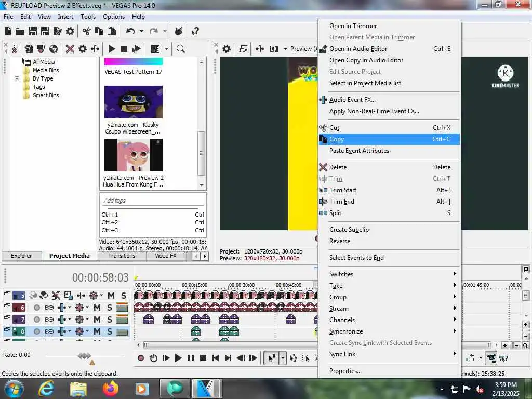The image size is (532, 399).
Task: Switch to the Transitions tab
Action: pos(122,256)
